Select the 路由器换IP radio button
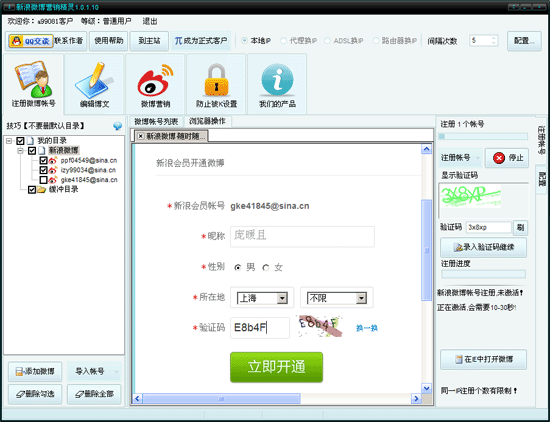Screen dimensions: 550x422 376,41
